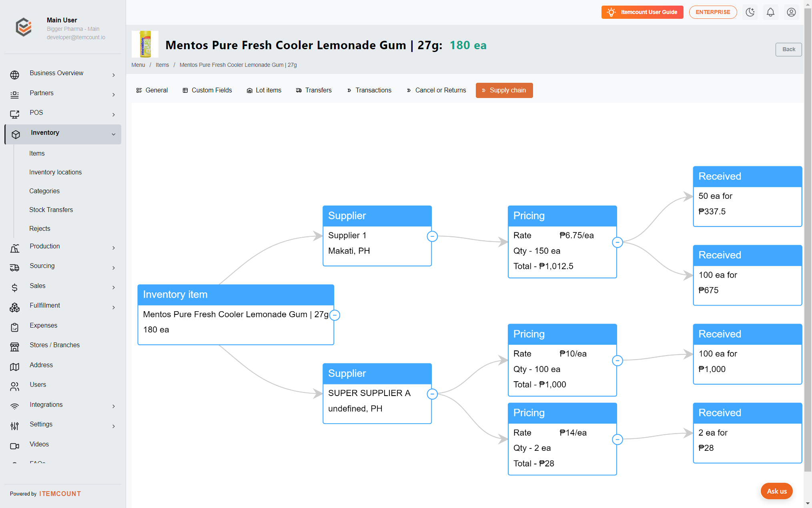The image size is (812, 508).
Task: Open the Transactions tab
Action: click(x=369, y=90)
